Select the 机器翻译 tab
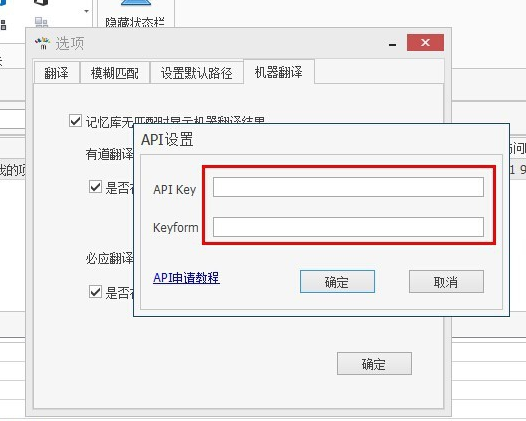This screenshot has width=526, height=421. (x=279, y=72)
